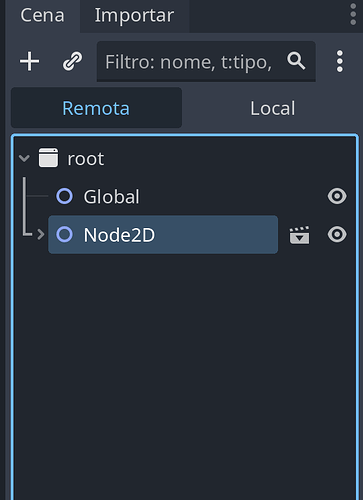Click the Global node circle icon
Screen dimensions: 363x500
pos(64,196)
